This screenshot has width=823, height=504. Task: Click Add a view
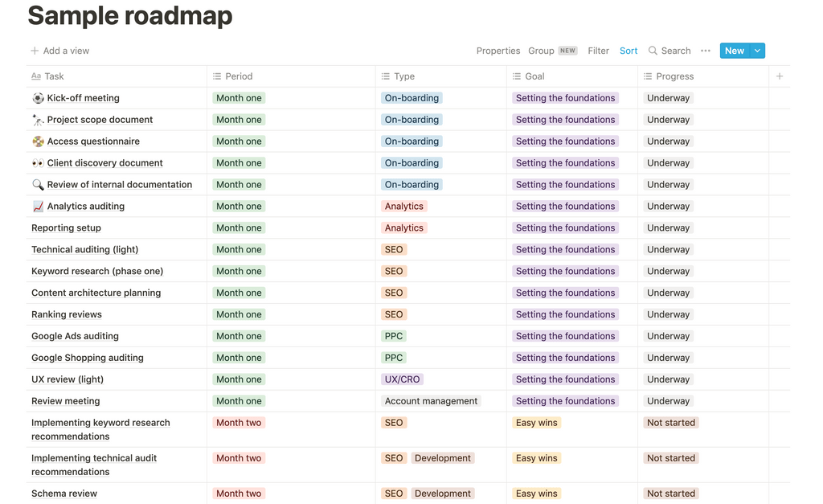click(x=59, y=51)
